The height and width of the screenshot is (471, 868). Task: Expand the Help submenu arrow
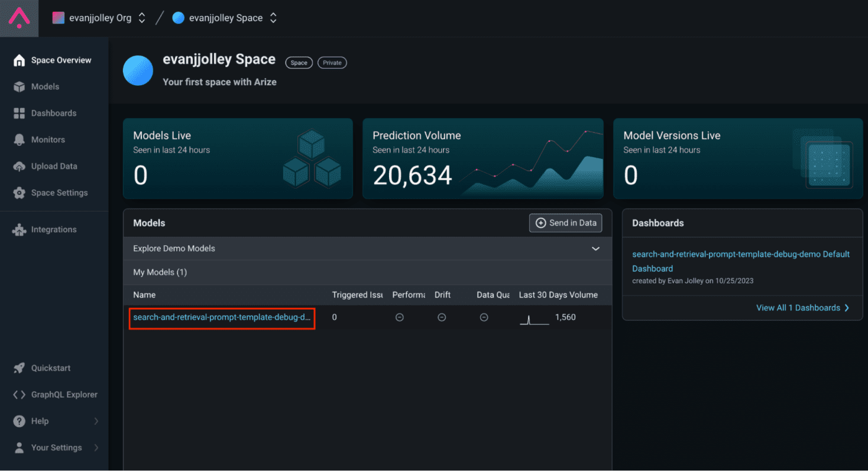[x=96, y=421]
